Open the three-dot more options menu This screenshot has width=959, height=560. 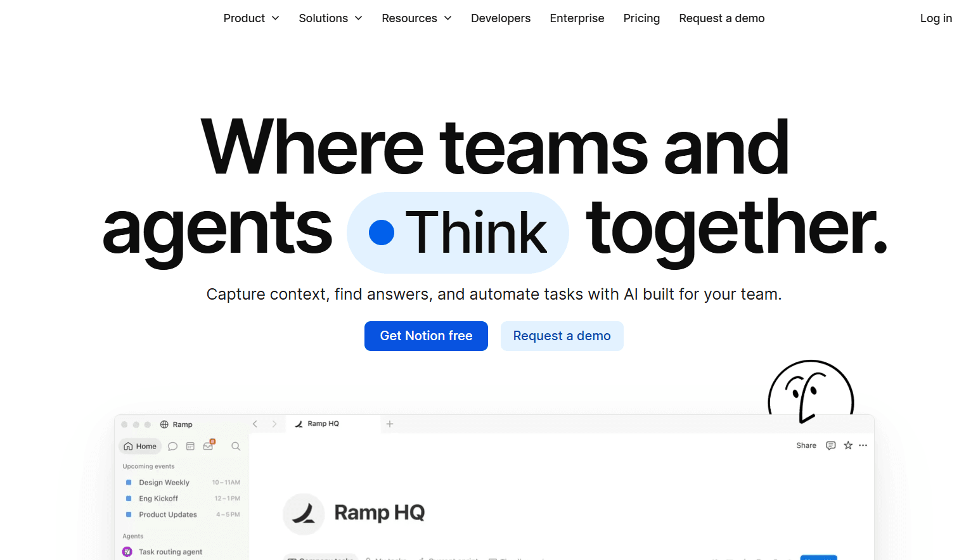pyautogui.click(x=863, y=445)
